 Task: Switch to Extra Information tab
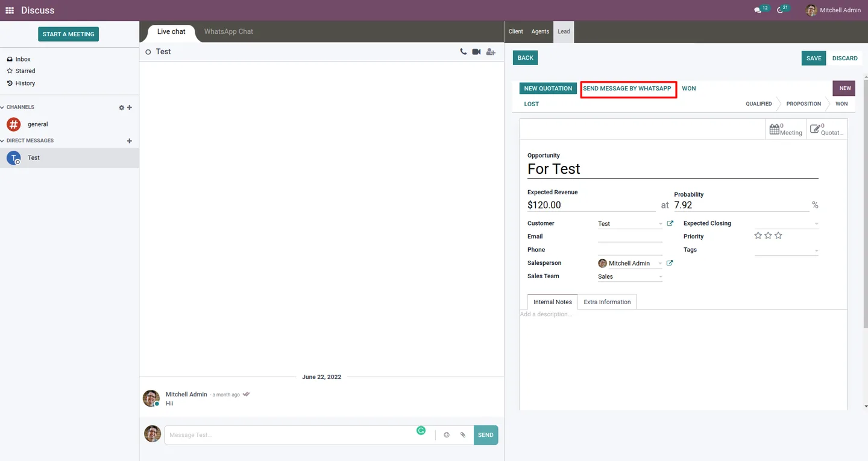pyautogui.click(x=607, y=302)
